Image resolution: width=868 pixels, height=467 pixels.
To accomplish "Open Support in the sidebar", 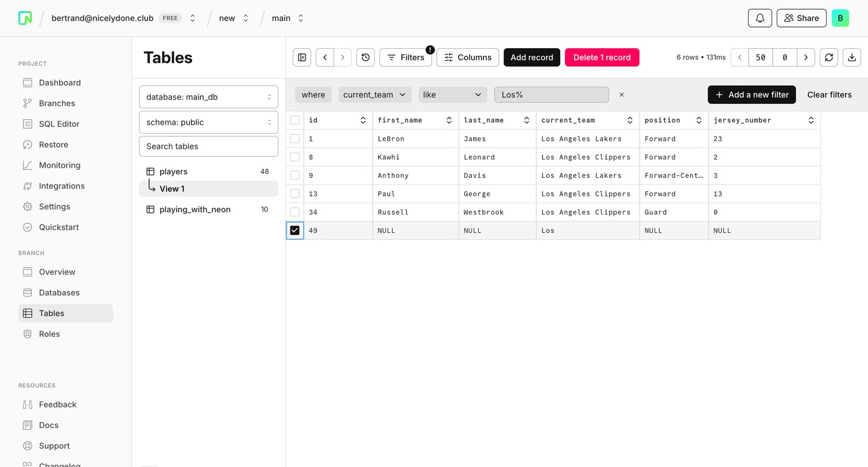I will pyautogui.click(x=54, y=446).
